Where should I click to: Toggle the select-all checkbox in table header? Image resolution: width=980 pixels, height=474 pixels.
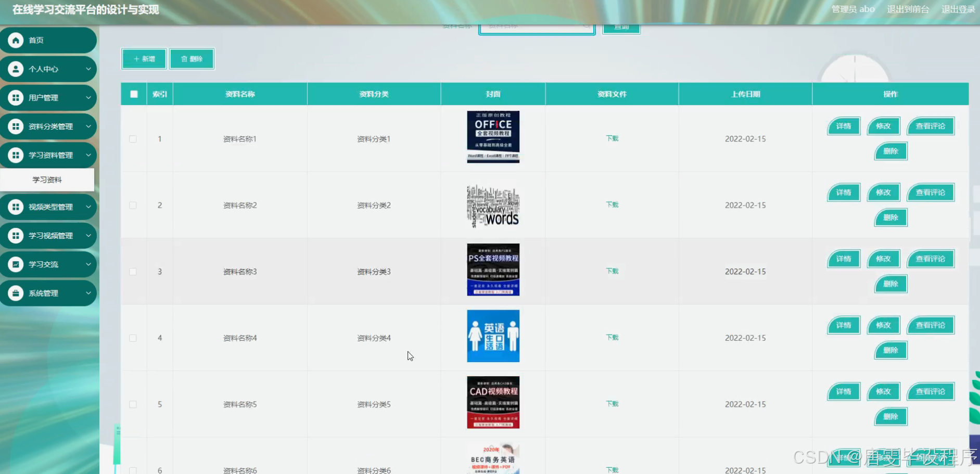coord(134,94)
